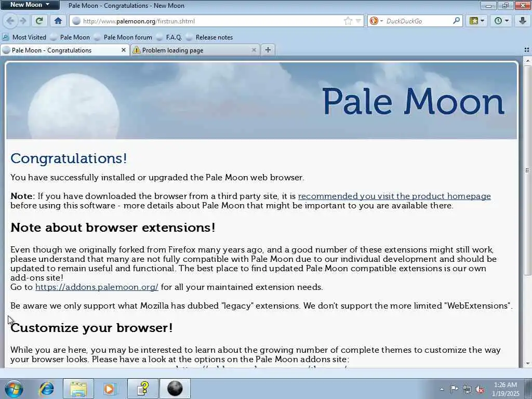Viewport: 532px width, 399px height.
Task: Open Windows Media Player from taskbar
Action: (x=110, y=389)
